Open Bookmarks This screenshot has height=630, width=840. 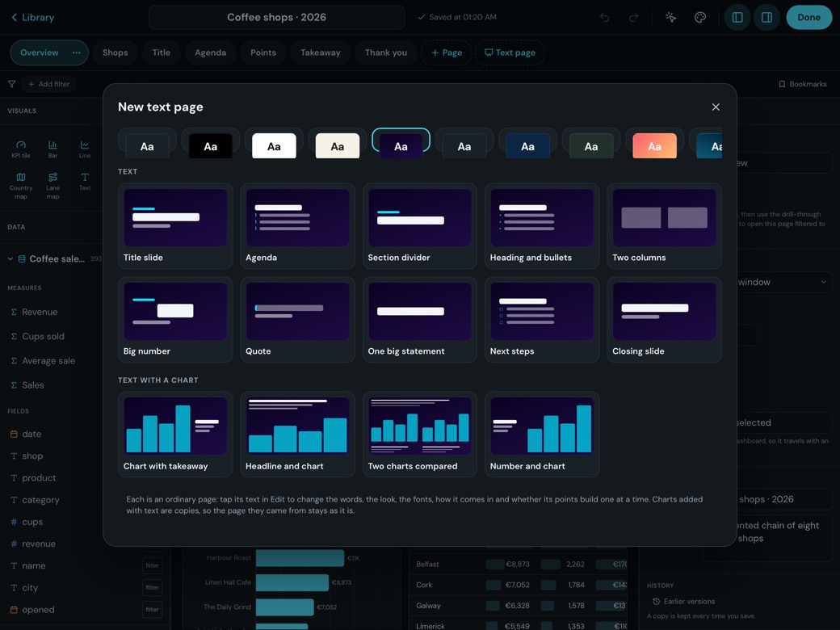point(803,84)
